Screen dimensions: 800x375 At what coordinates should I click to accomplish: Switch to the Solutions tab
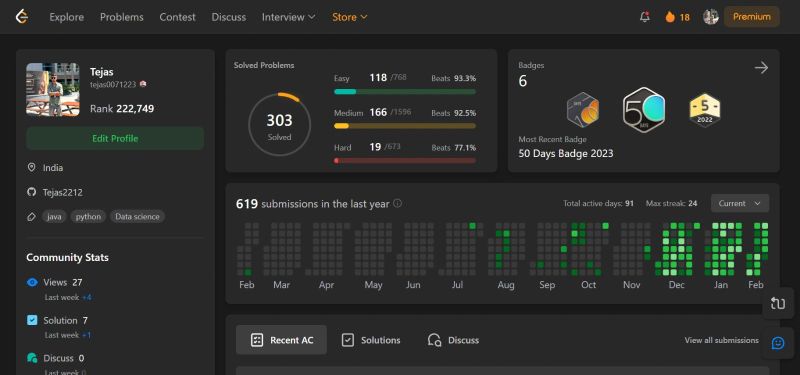coord(371,340)
